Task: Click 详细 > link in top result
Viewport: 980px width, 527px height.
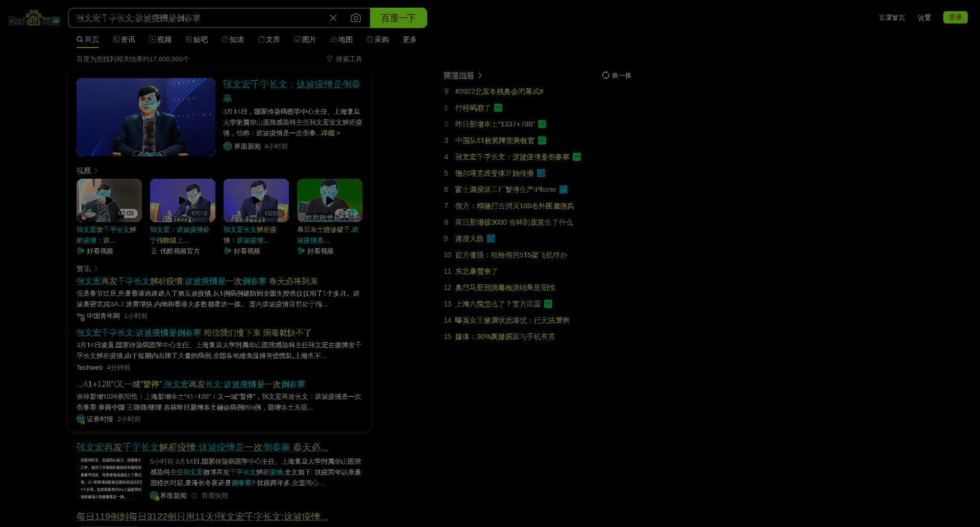Action: 330,133
